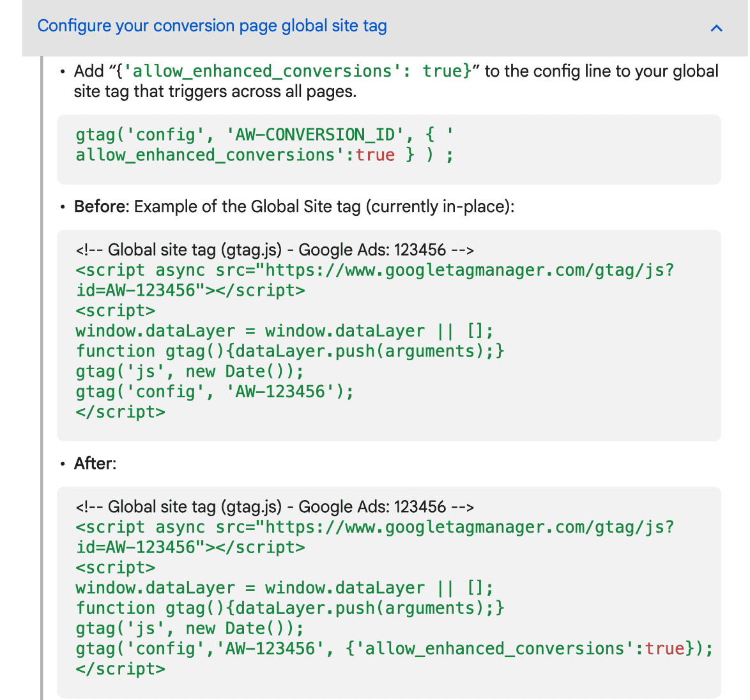Click window.dataLayer line in the Before block
Viewport: 750px width, 700px height.
point(284,331)
